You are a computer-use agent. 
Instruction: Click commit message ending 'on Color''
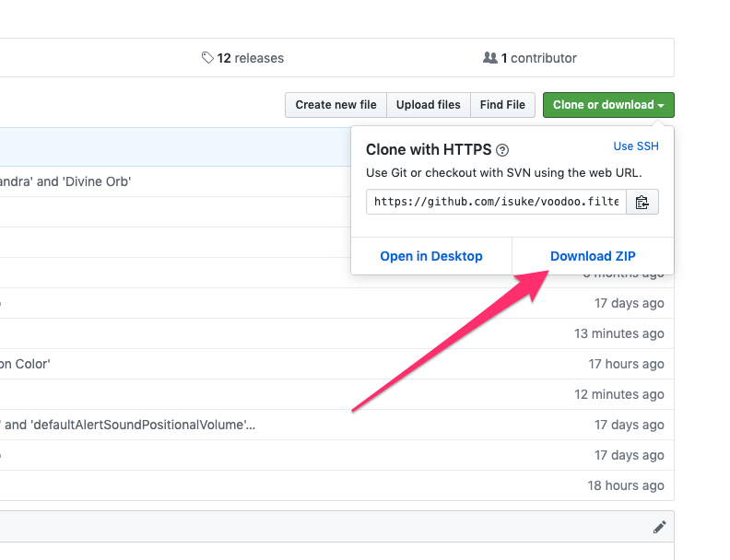click(25, 364)
